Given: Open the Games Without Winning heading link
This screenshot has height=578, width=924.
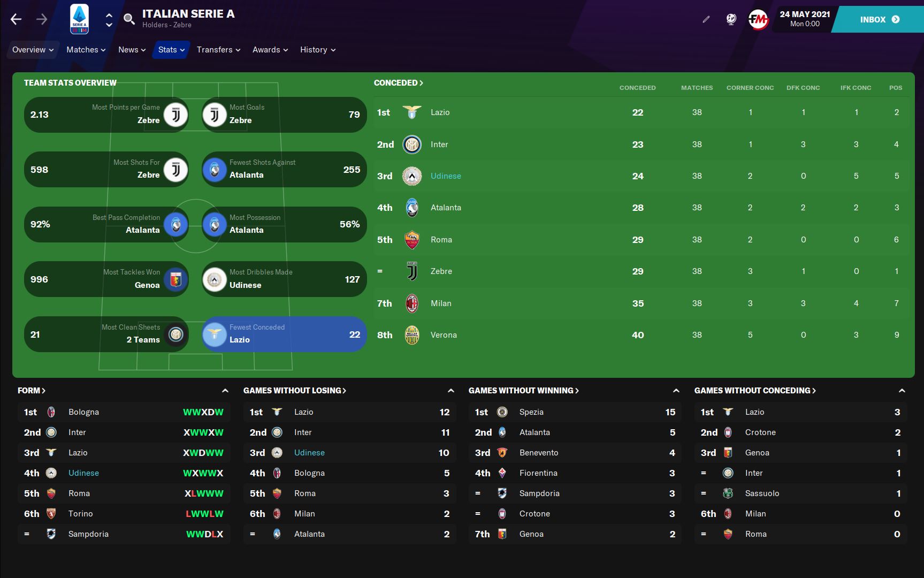Looking at the screenshot, I should coord(523,391).
